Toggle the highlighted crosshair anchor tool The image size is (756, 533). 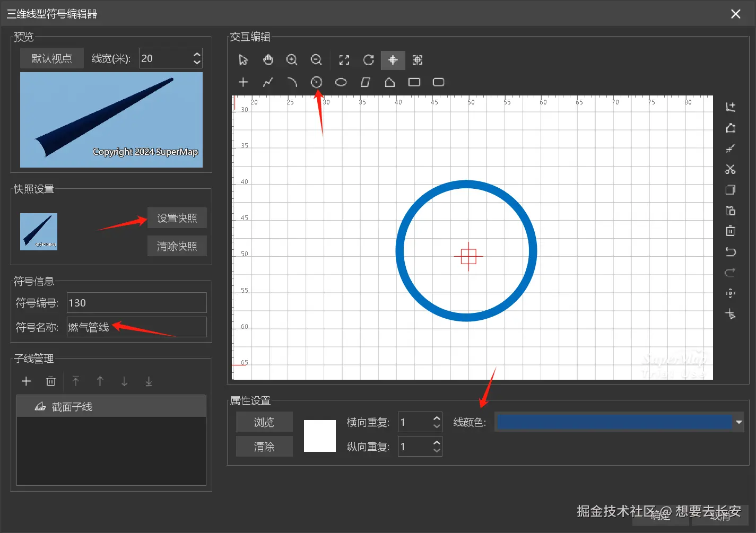(393, 60)
